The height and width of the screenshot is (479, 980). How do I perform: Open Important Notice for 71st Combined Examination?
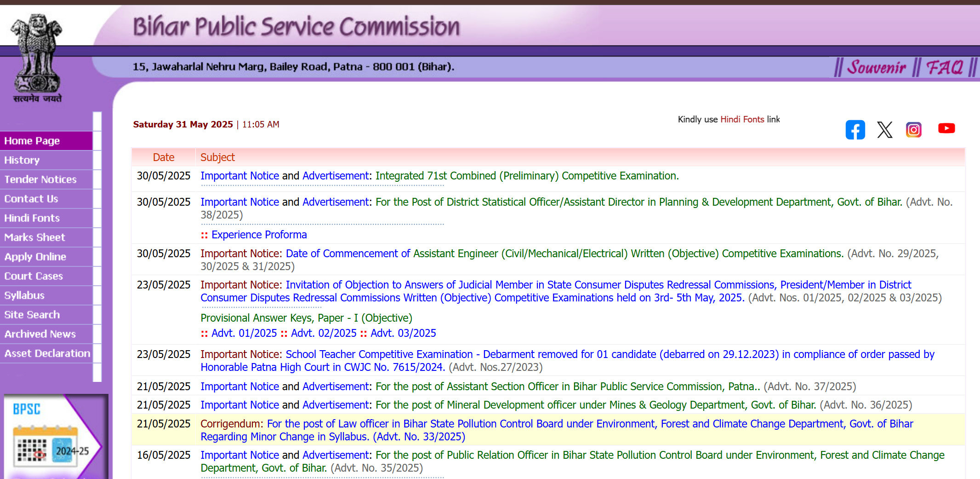239,176
